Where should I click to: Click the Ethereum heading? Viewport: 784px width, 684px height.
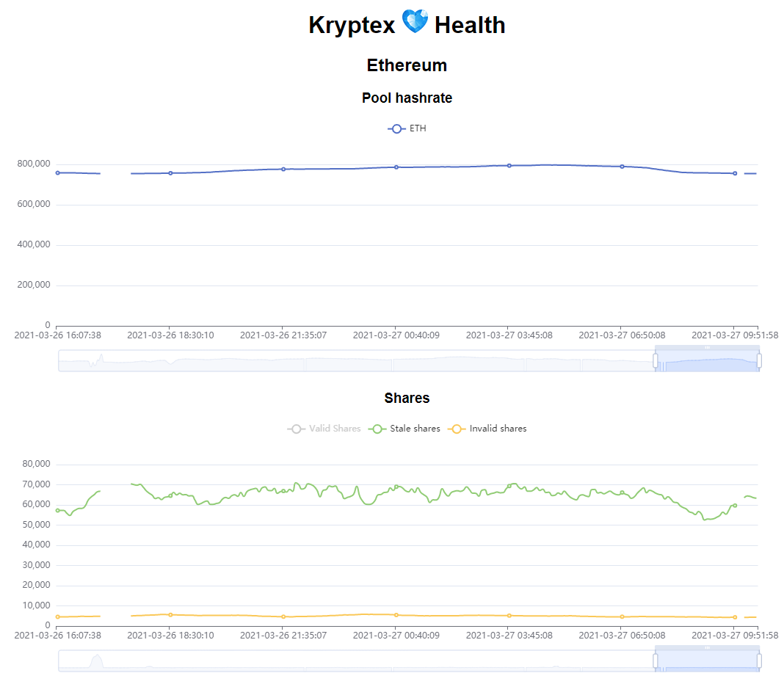[x=407, y=65]
